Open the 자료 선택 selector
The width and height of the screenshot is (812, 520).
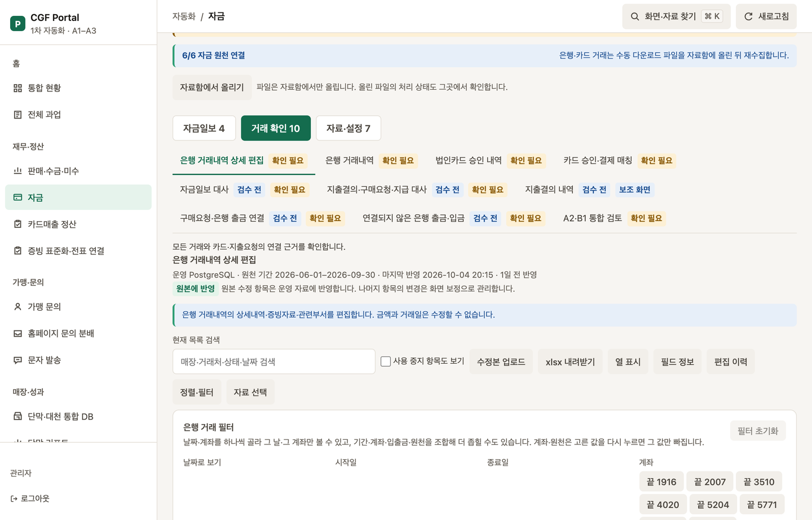pos(250,392)
